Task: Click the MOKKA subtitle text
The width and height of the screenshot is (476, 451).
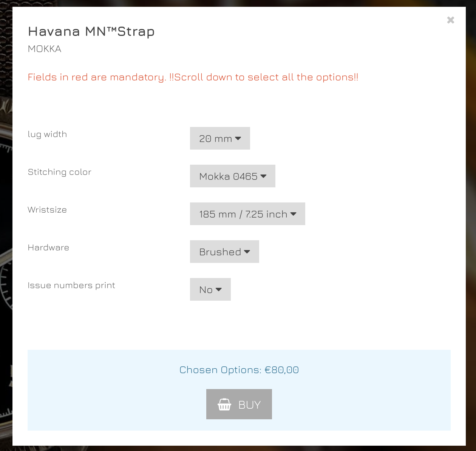Action: tap(45, 49)
